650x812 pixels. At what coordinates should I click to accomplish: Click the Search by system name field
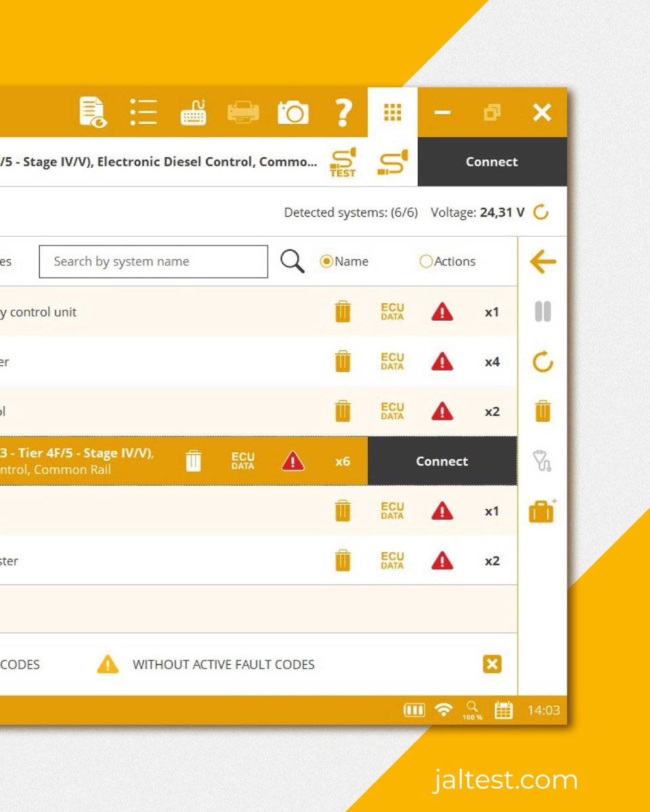click(154, 262)
